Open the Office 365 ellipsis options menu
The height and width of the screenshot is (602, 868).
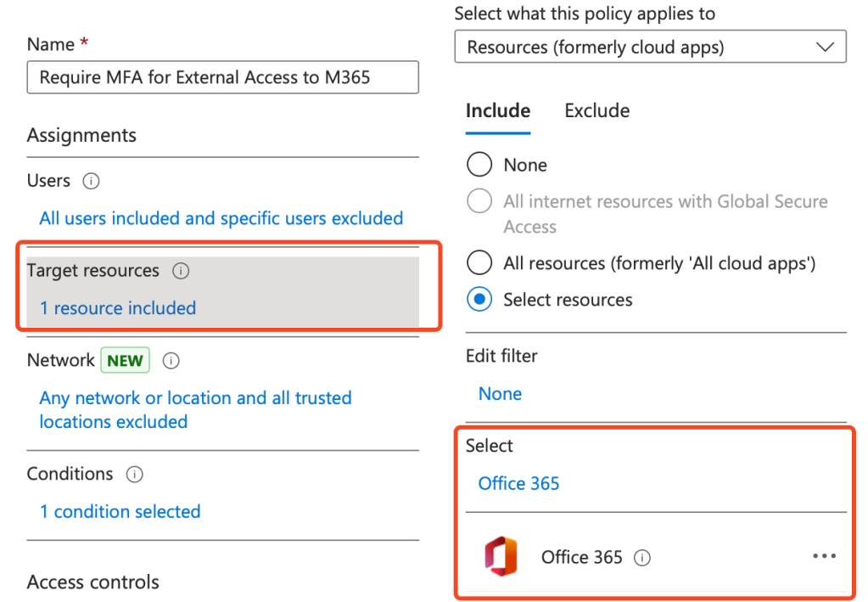point(824,557)
